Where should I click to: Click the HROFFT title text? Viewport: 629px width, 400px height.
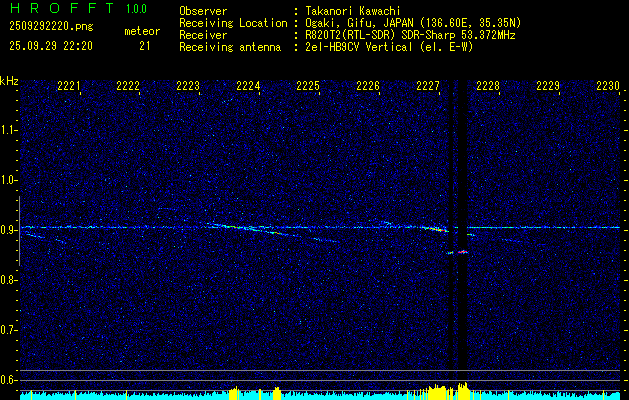(x=62, y=8)
